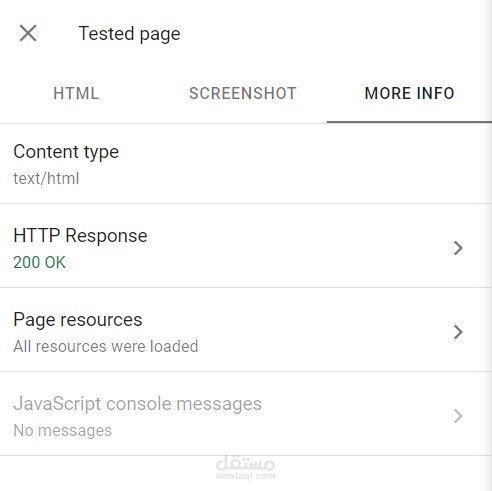
Task: Click the HTTP Response heading
Action: pos(80,236)
